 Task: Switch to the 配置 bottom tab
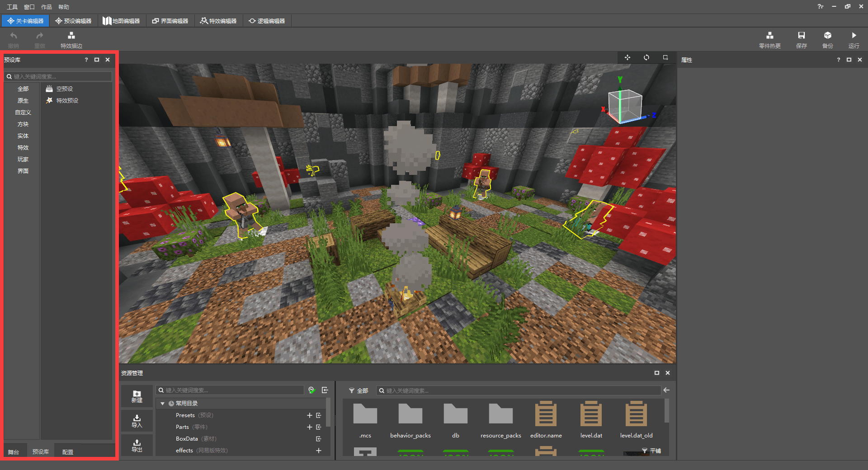[x=68, y=451]
